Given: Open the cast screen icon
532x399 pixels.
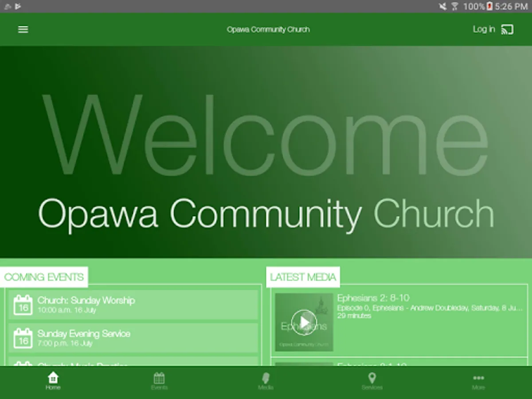Looking at the screenshot, I should pyautogui.click(x=507, y=30).
